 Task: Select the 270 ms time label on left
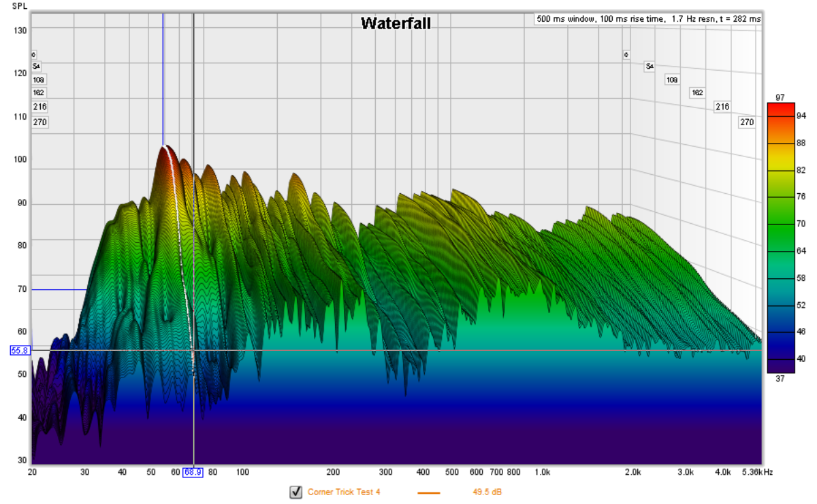click(39, 122)
